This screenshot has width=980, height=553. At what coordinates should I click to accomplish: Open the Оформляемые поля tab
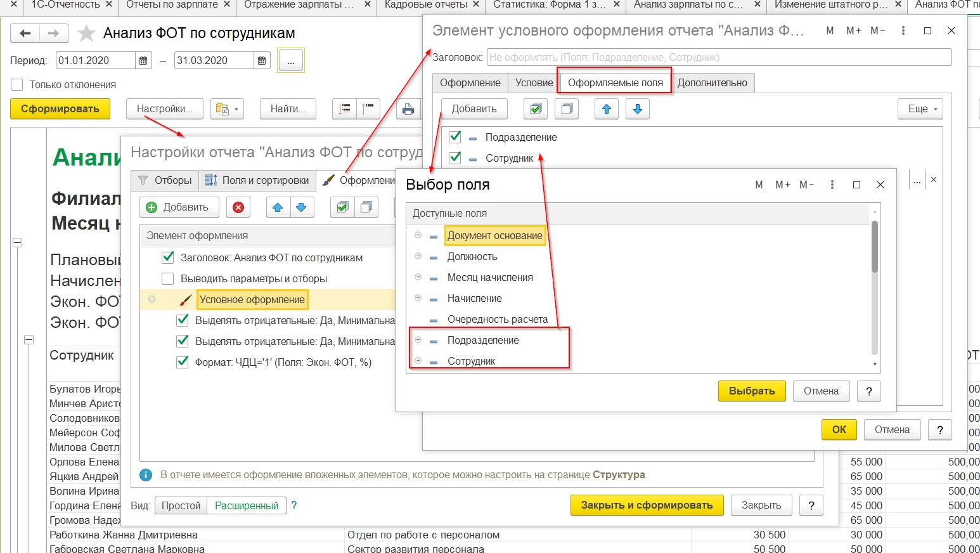[x=615, y=83]
